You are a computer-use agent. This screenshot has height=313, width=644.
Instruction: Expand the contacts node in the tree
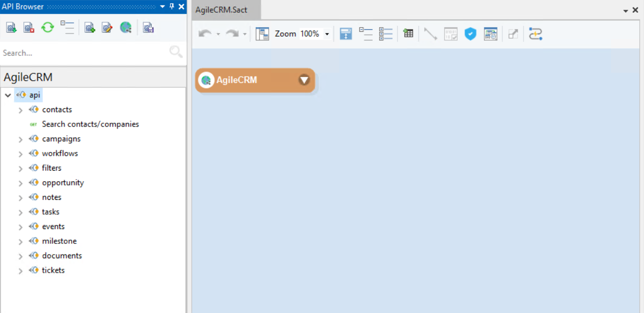tap(20, 110)
